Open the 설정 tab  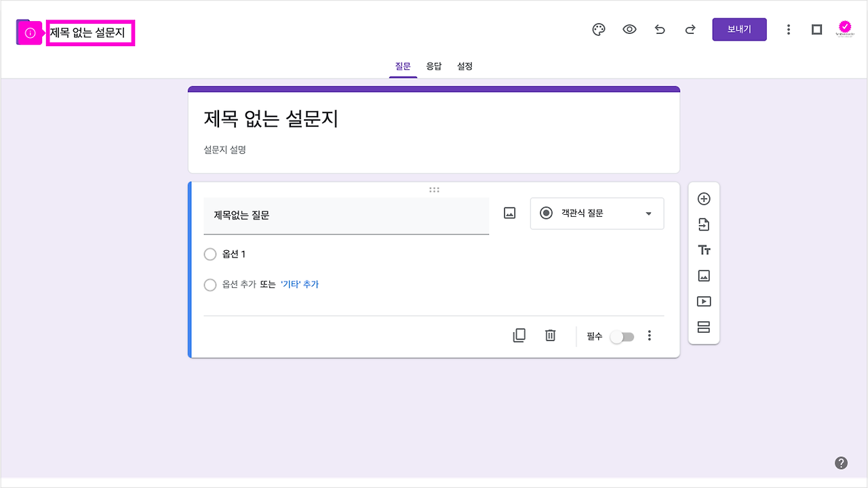[x=465, y=66]
